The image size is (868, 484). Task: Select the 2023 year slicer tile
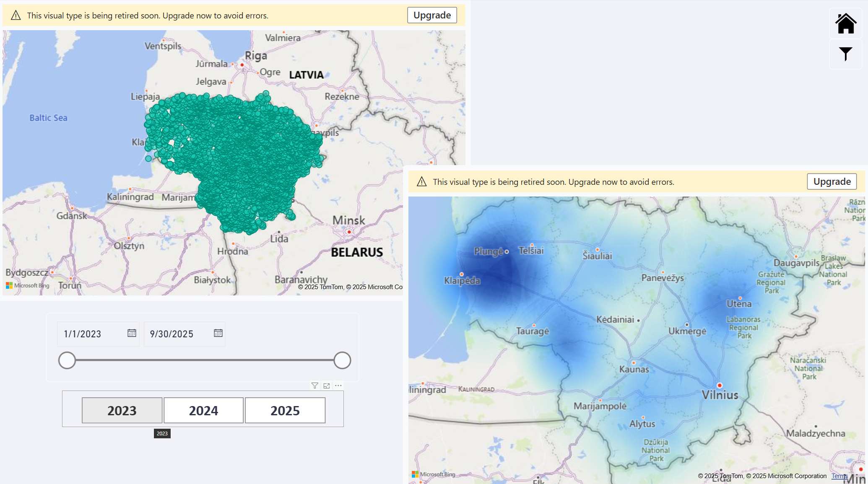pos(122,410)
